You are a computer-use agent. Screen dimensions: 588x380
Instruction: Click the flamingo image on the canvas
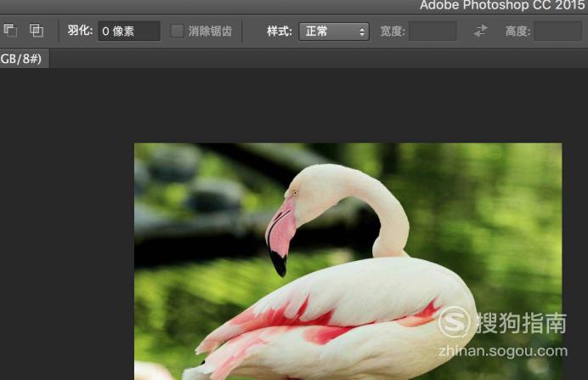click(348, 261)
